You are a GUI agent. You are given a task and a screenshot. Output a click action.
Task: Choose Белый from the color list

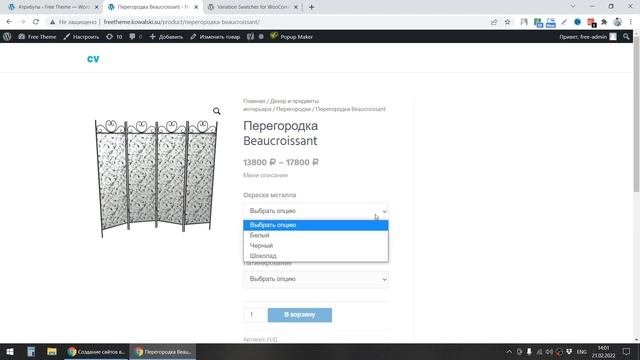click(316, 235)
